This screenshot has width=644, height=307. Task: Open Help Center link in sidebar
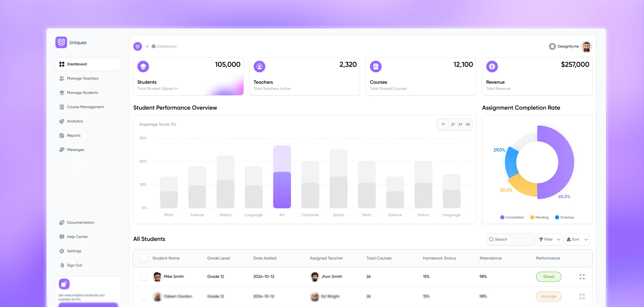pyautogui.click(x=77, y=237)
